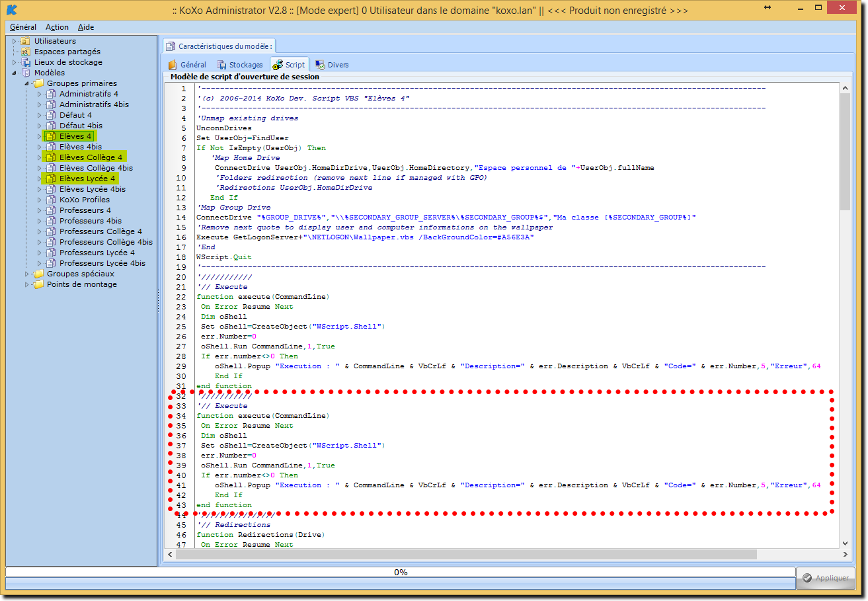Click the Professeurs 4bis document icon
Viewport: 868px width, 601px height.
(x=50, y=221)
